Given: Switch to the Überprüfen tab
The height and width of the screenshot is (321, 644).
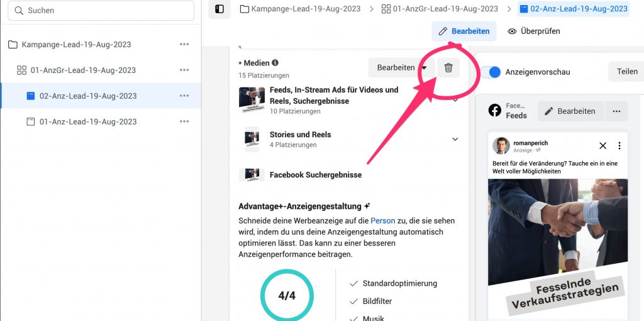Looking at the screenshot, I should click(533, 31).
